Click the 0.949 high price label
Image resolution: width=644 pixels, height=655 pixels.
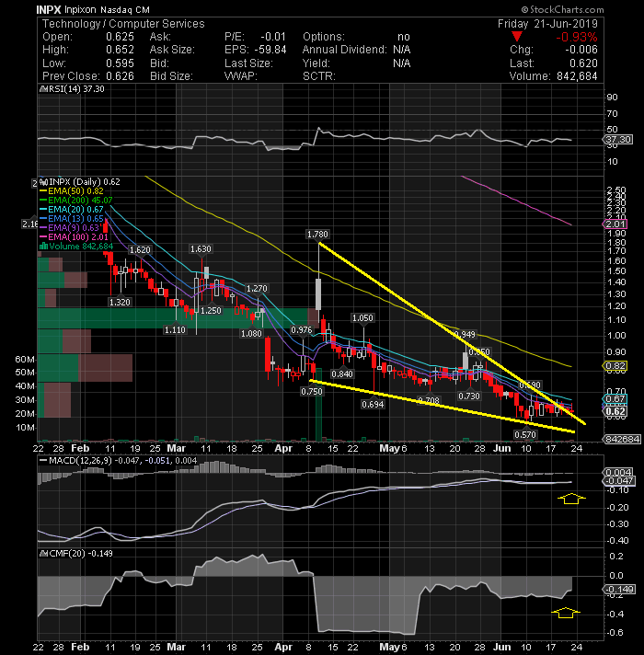(465, 335)
